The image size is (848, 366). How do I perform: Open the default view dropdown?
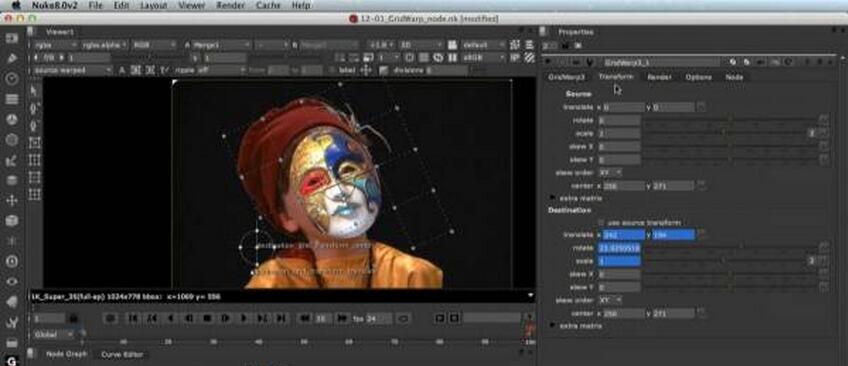(x=483, y=45)
